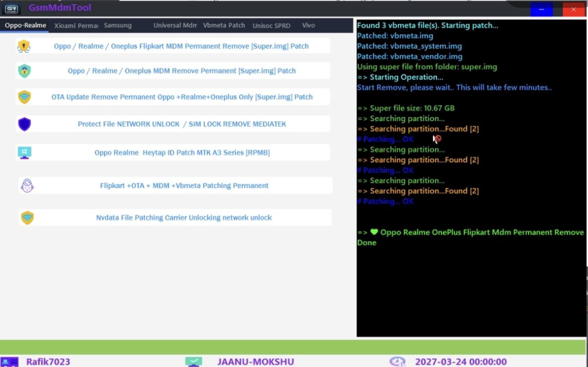
Task: Click log line Starting Operation
Action: (400, 78)
